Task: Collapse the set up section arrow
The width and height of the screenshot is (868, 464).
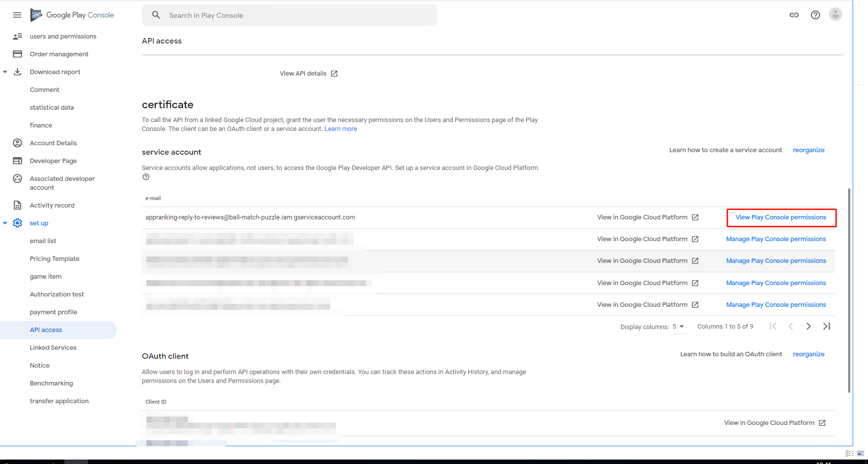Action: 5,223
